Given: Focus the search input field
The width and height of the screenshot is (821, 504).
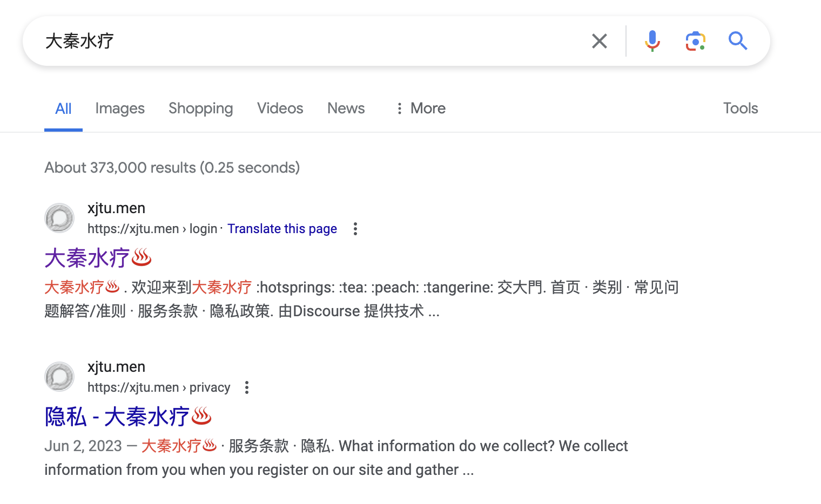Looking at the screenshot, I should [313, 41].
